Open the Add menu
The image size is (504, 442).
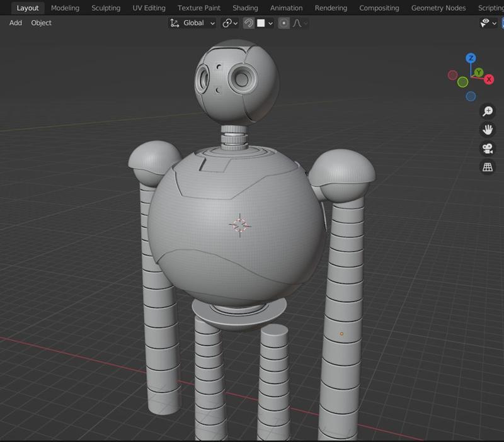tap(16, 23)
